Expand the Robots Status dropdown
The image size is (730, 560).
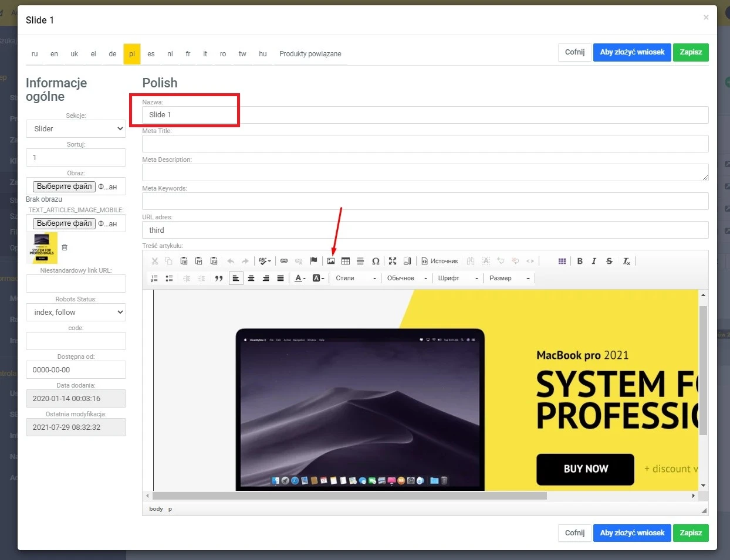(76, 312)
